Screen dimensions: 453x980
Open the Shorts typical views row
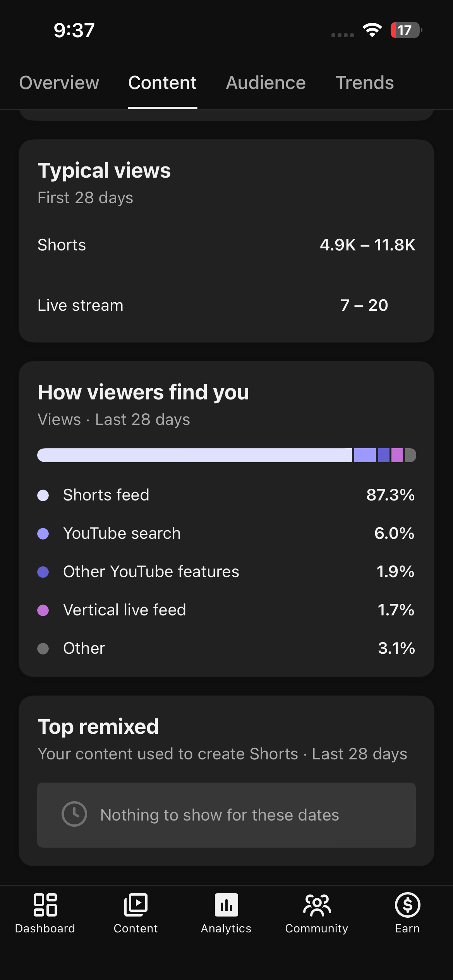pyautogui.click(x=226, y=245)
